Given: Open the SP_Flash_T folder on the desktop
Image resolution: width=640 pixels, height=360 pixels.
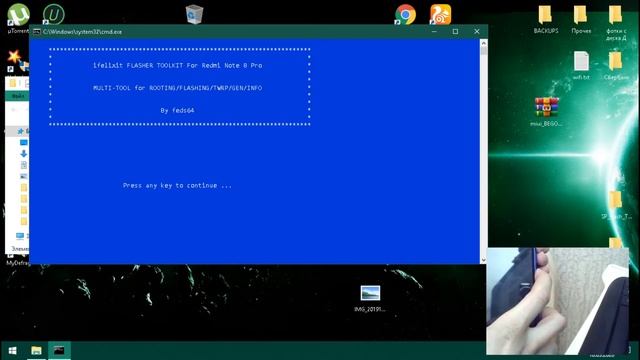Looking at the screenshot, I should pos(616,205).
